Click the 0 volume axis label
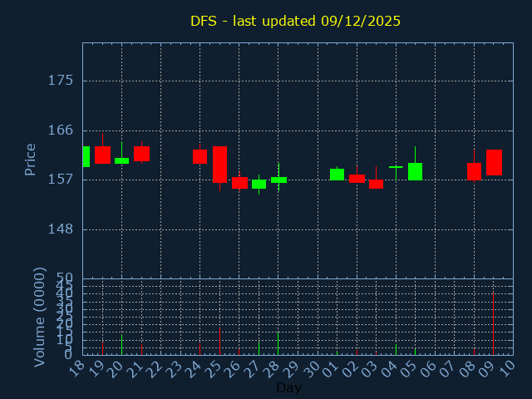Image resolution: width=532 pixels, height=399 pixels. 69,355
